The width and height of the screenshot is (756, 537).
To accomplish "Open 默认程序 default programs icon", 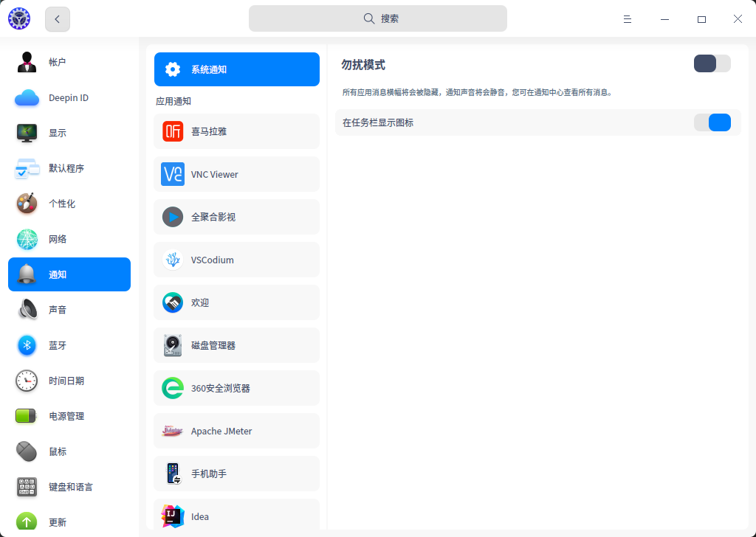I will 27,169.
